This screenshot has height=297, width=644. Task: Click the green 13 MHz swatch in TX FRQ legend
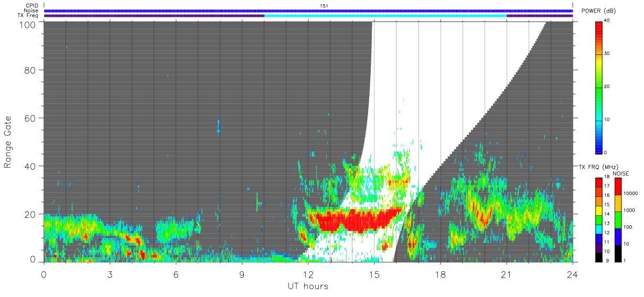pos(599,220)
